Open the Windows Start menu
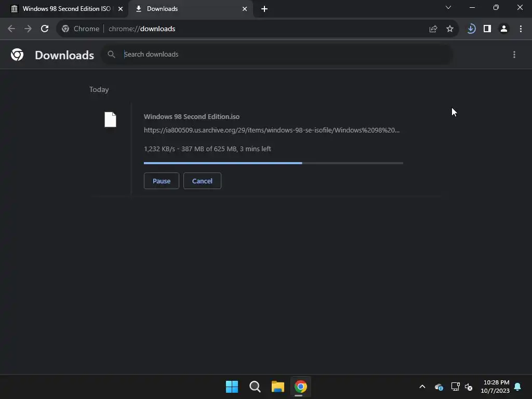The width and height of the screenshot is (532, 399). click(232, 387)
